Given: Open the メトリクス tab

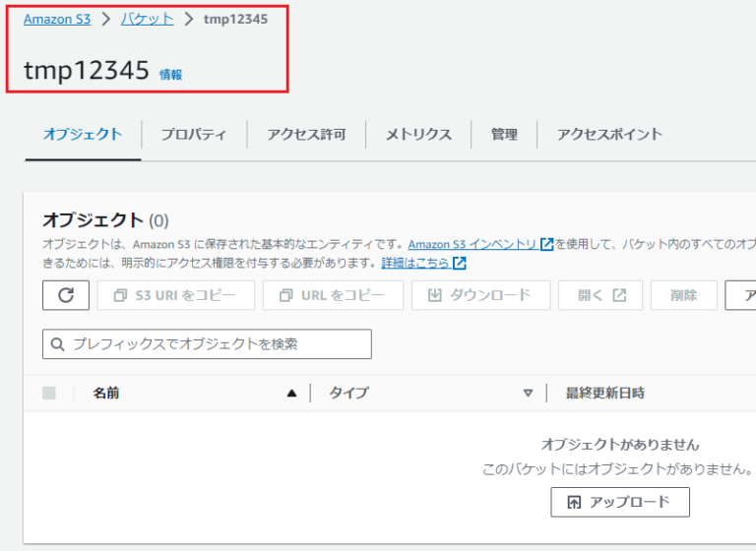Looking at the screenshot, I should 418,134.
